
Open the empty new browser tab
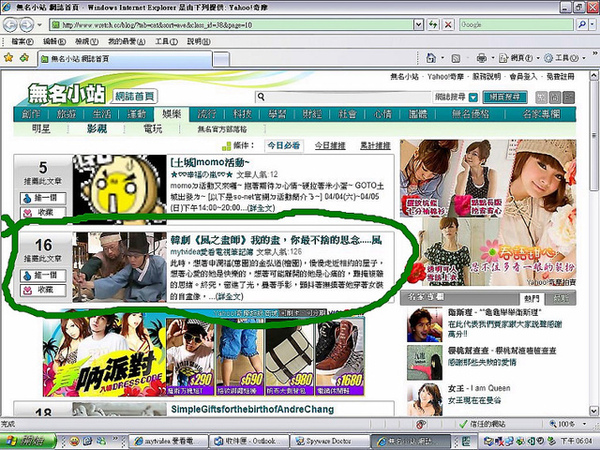pos(221,59)
